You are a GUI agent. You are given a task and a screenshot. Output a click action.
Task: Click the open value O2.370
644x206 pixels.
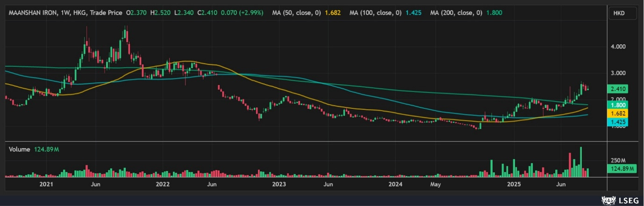pyautogui.click(x=136, y=13)
